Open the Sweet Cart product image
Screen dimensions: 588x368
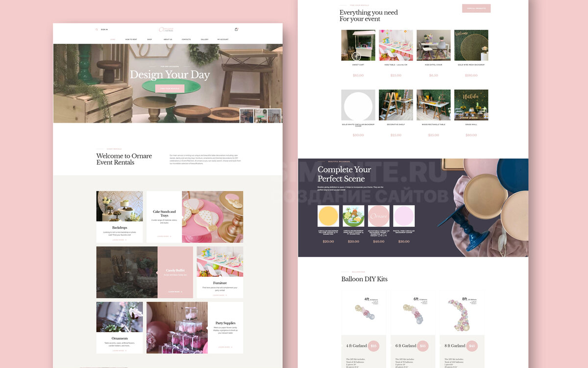point(358,45)
